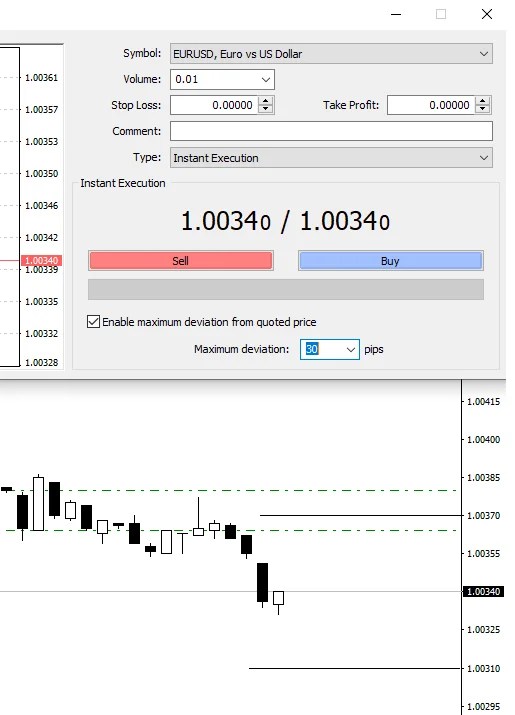The height and width of the screenshot is (715, 515).
Task: Expand the Maximum deviation dropdown arrow
Action: 350,349
